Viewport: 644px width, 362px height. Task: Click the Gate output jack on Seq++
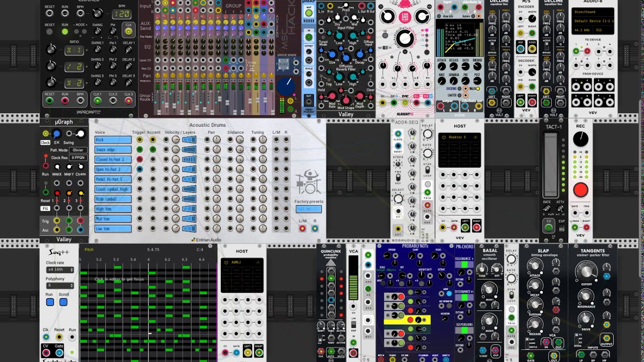59,353
